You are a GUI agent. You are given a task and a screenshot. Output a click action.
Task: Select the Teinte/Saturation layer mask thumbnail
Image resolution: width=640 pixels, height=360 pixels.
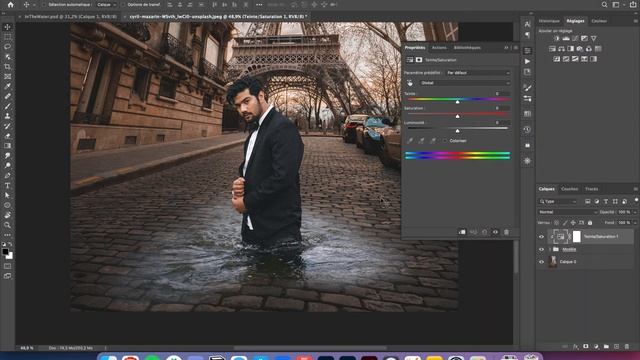click(576, 236)
